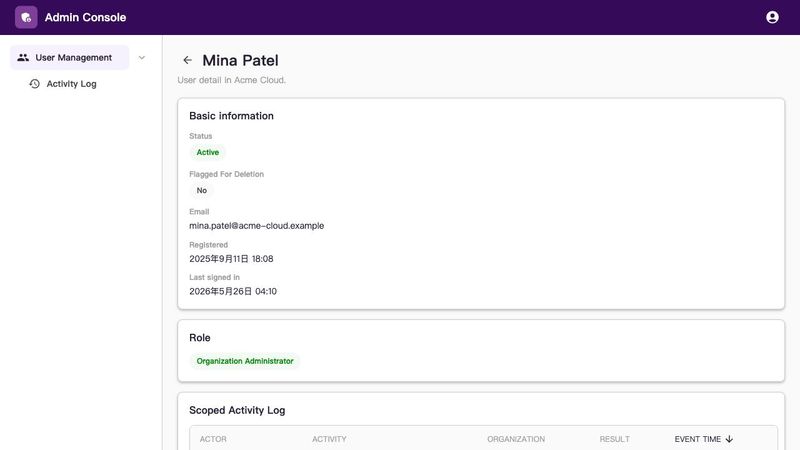Click the Result column header

point(614,439)
